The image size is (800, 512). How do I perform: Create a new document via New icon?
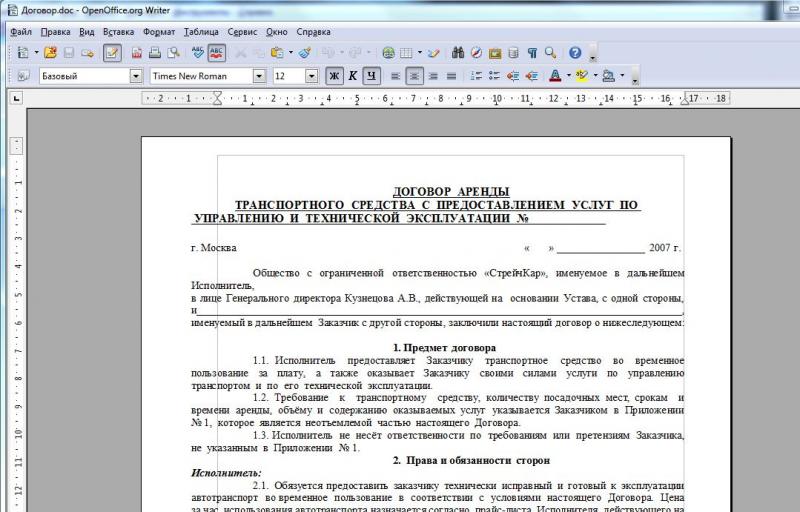[x=23, y=53]
